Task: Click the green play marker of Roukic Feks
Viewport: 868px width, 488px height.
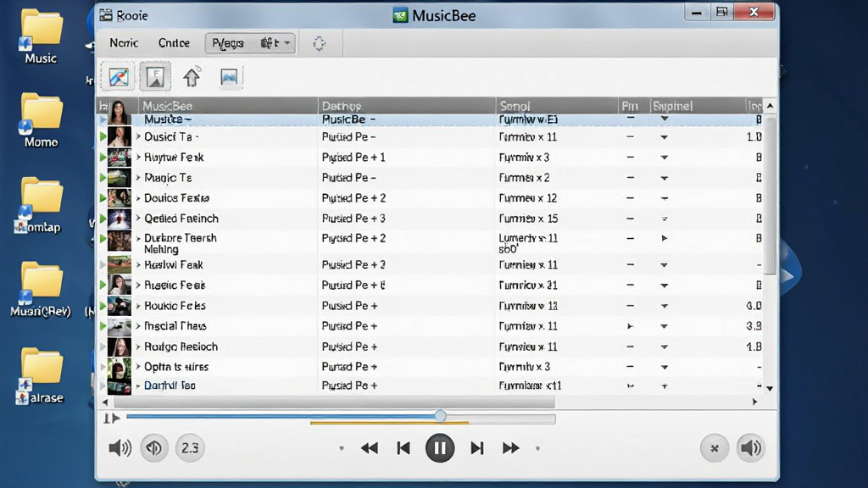Action: [x=103, y=305]
